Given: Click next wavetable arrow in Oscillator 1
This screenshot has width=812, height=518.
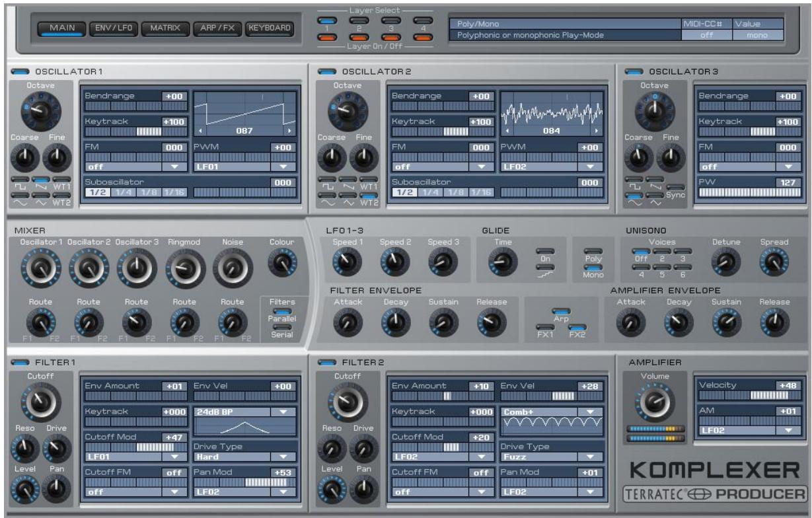Looking at the screenshot, I should pyautogui.click(x=288, y=131).
